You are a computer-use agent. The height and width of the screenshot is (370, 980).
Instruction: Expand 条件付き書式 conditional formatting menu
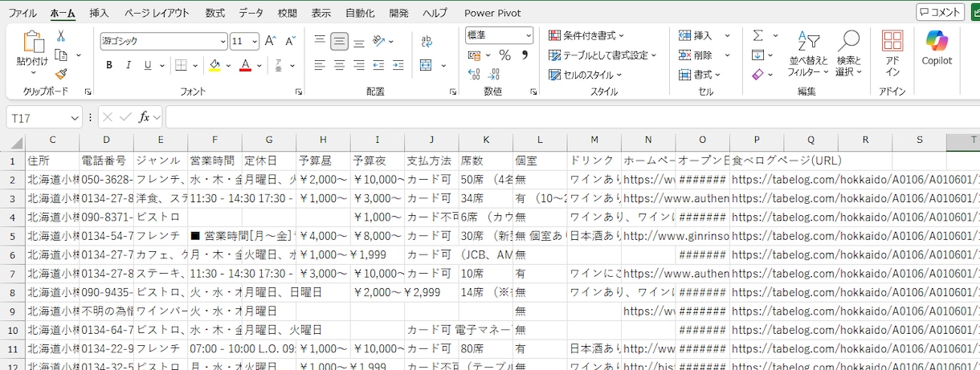coord(586,35)
